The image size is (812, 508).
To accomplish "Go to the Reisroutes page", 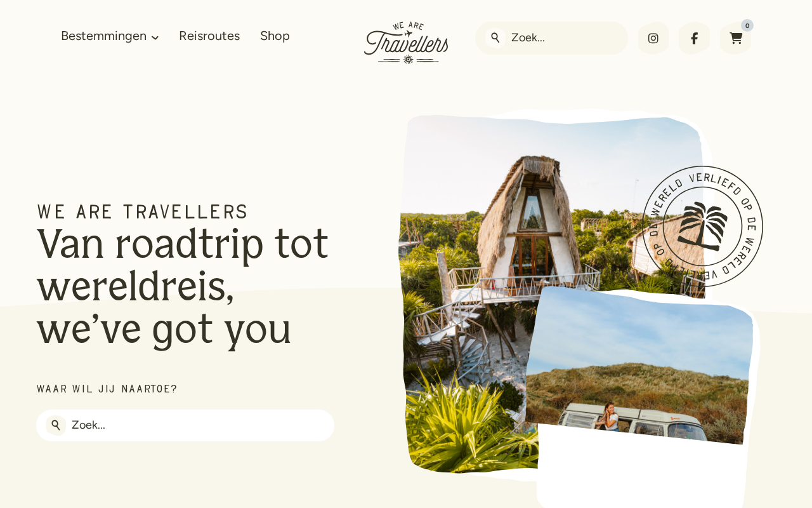I will click(209, 36).
